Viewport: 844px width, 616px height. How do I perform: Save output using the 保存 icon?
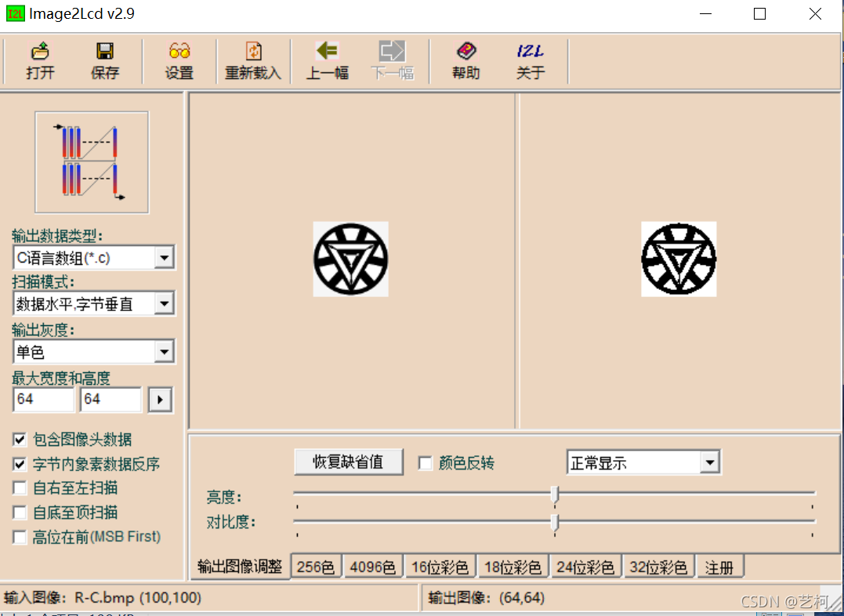point(105,61)
